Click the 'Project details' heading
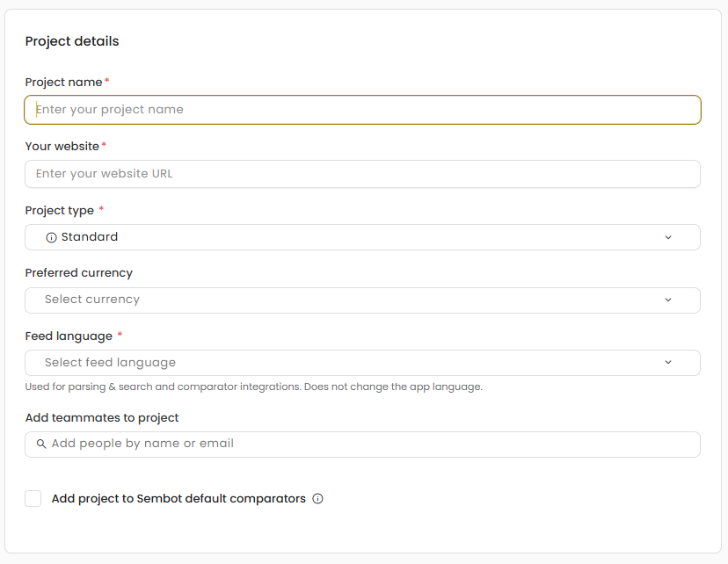 tap(72, 41)
